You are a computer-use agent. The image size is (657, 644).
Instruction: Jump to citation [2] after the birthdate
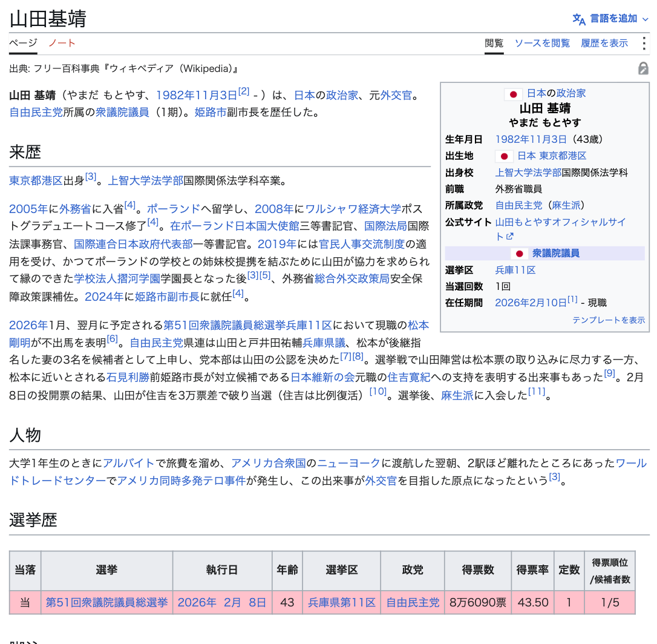click(x=244, y=91)
